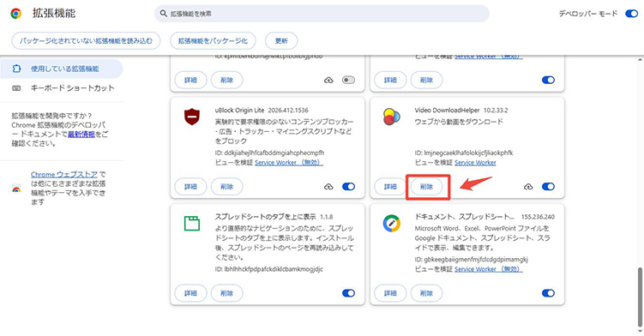Open キーボード ショートカット sidebar item
Image resolution: width=644 pixels, height=336 pixels.
click(62, 88)
